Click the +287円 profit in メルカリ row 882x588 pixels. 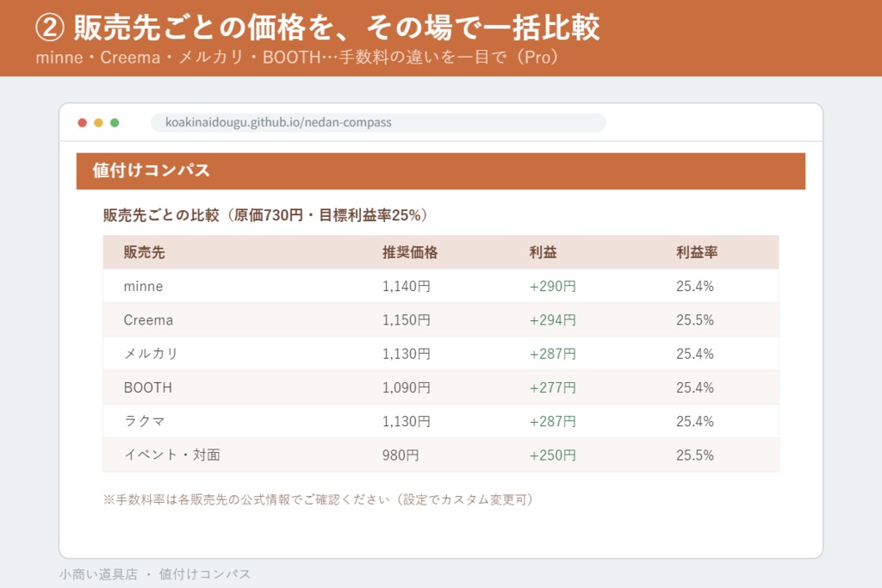tap(552, 354)
